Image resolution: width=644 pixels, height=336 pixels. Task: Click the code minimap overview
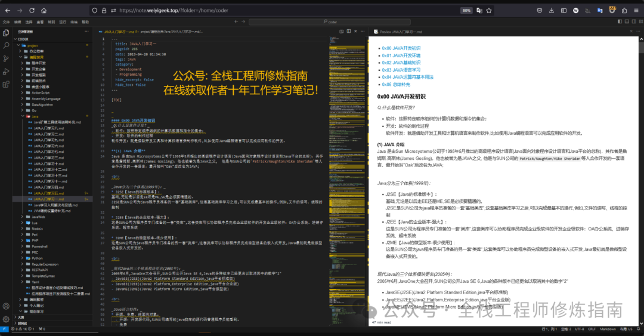coord(346,180)
